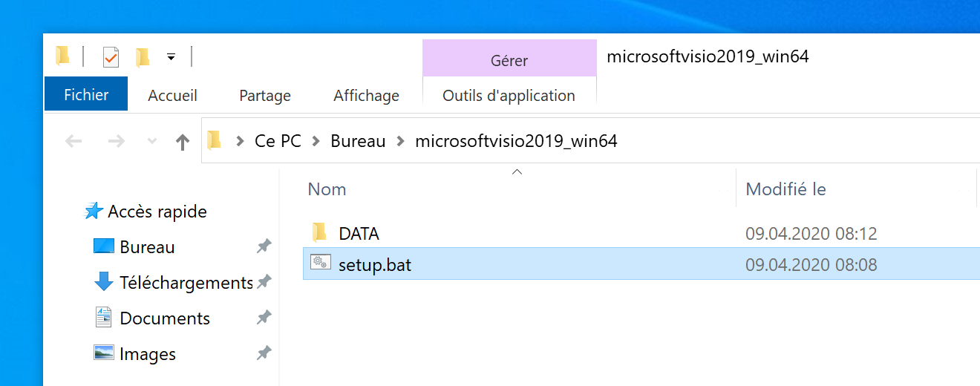Open the Fichier menu tab
The height and width of the screenshot is (386, 980).
(x=86, y=95)
